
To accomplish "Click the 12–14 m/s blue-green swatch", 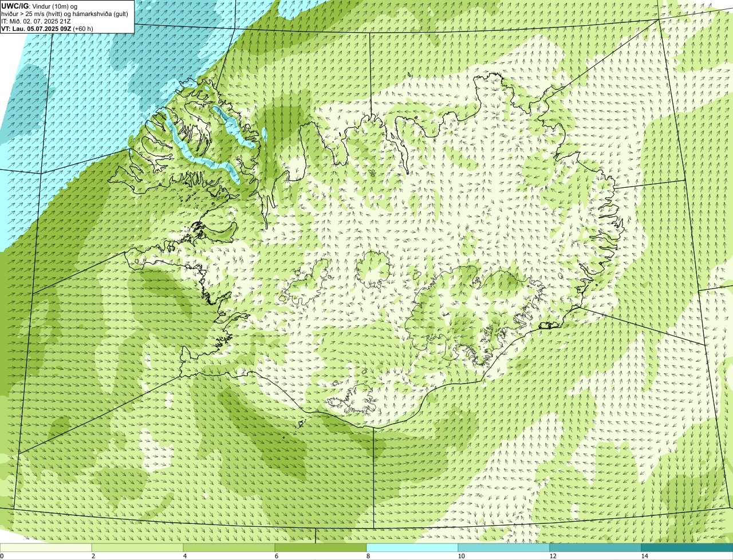I will (596, 547).
